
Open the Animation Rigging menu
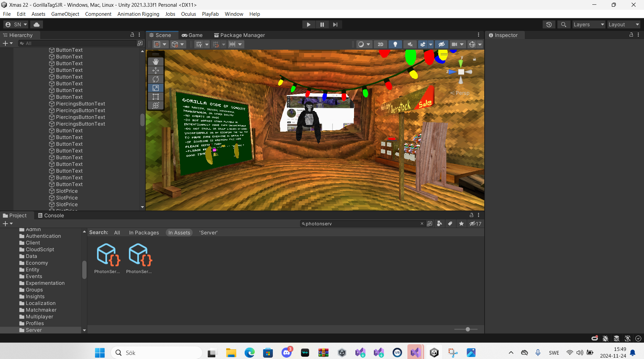click(x=138, y=14)
